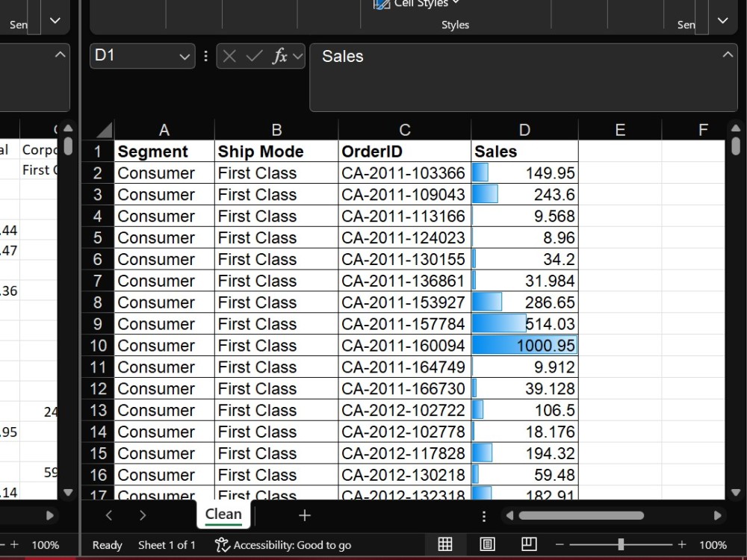Screen dimensions: 747x560
Task: Select Sales cell showing 194.32
Action: (x=524, y=453)
